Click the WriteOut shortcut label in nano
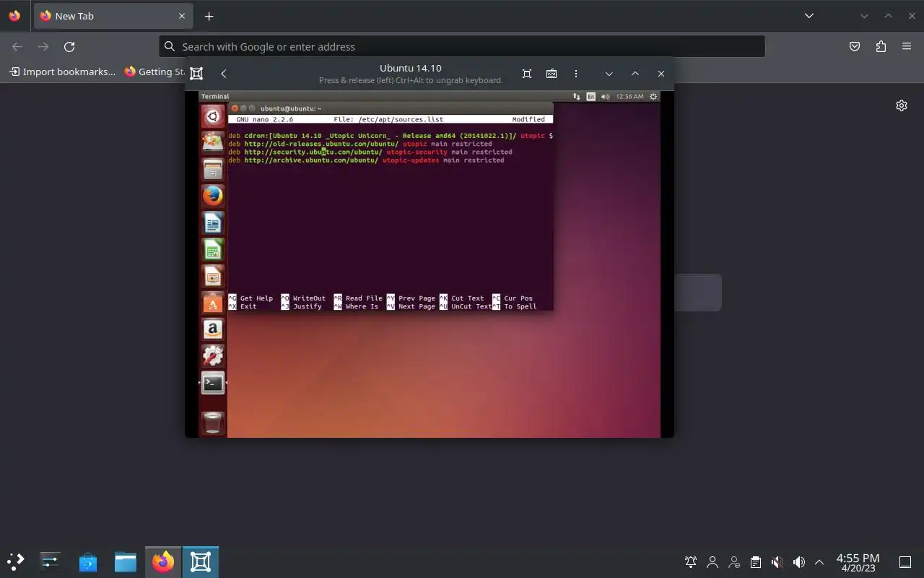924x578 pixels. (309, 298)
